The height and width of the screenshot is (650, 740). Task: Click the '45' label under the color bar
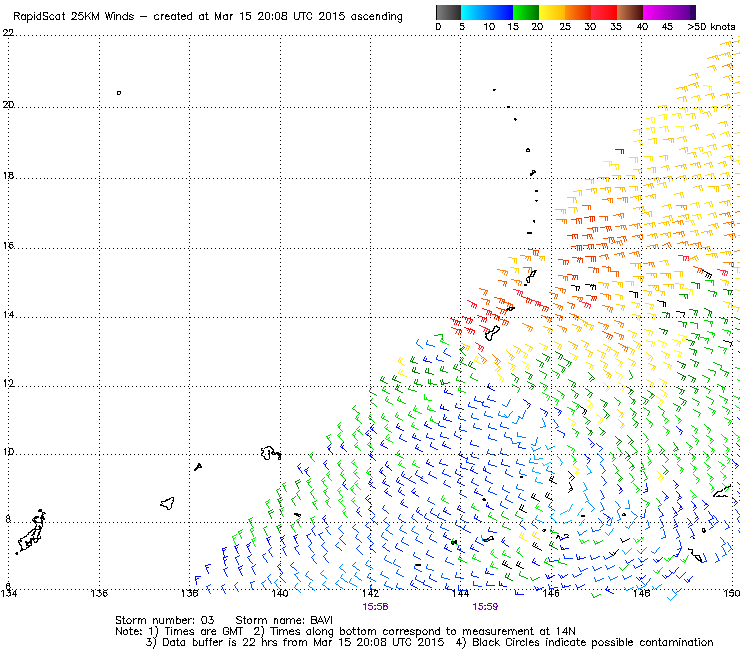click(667, 27)
